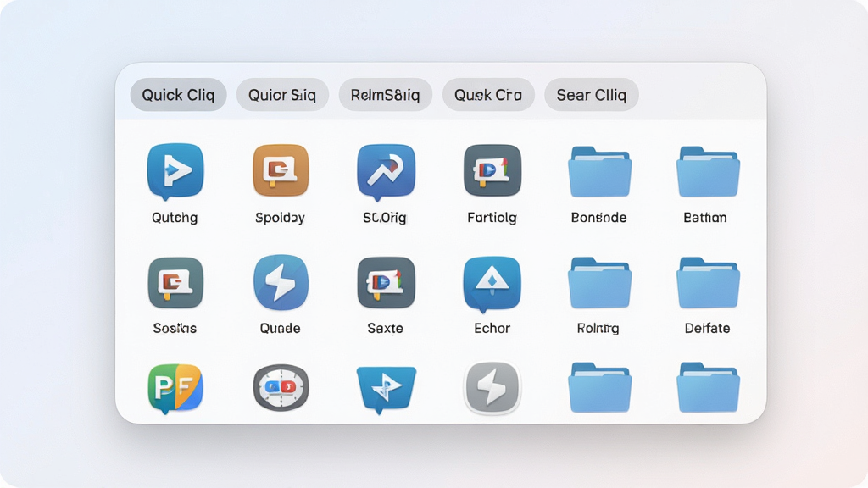Switch to the Quior Siiq tab
This screenshot has width=868, height=488.
[x=282, y=95]
